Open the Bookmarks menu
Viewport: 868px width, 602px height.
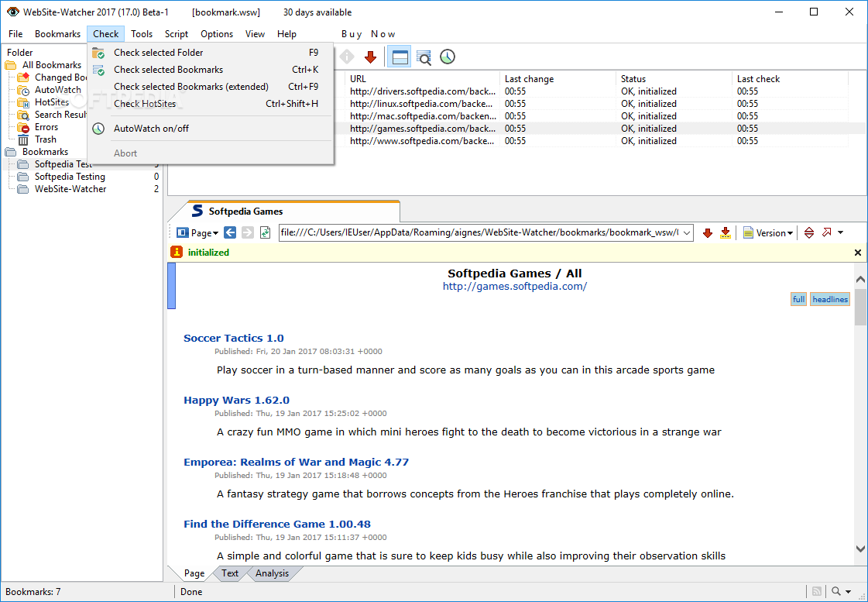[57, 34]
